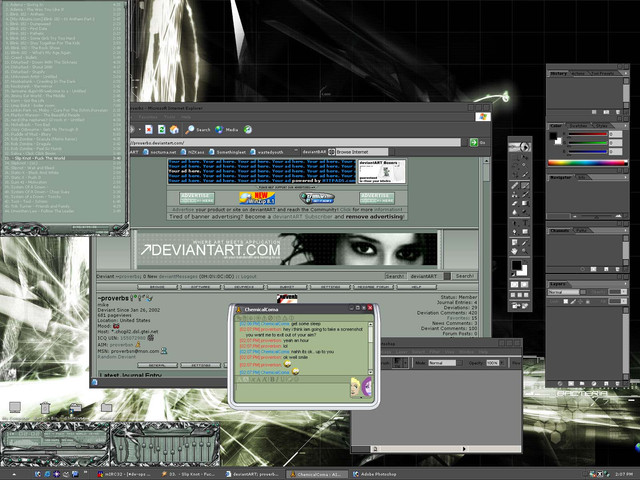Click the Jump to ImageReady button
The image size is (640, 480).
point(520,305)
